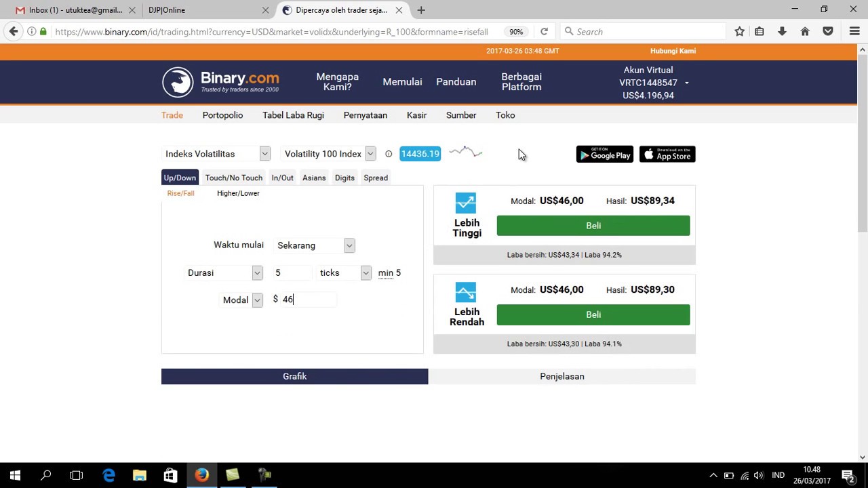Open the Tabel Laba Rugi menu
This screenshot has width=868, height=488.
293,115
